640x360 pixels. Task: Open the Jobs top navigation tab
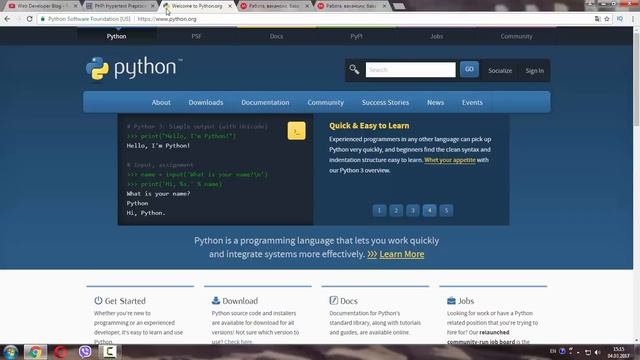tap(436, 36)
